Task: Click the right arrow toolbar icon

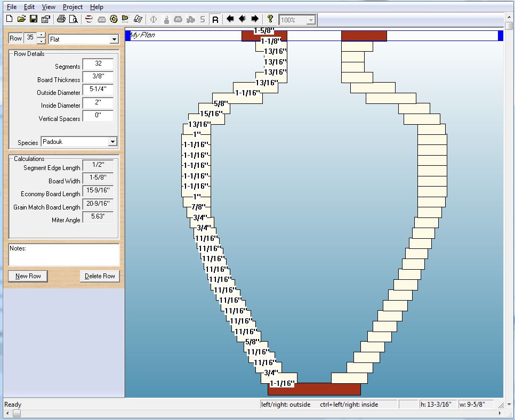Action: (255, 19)
